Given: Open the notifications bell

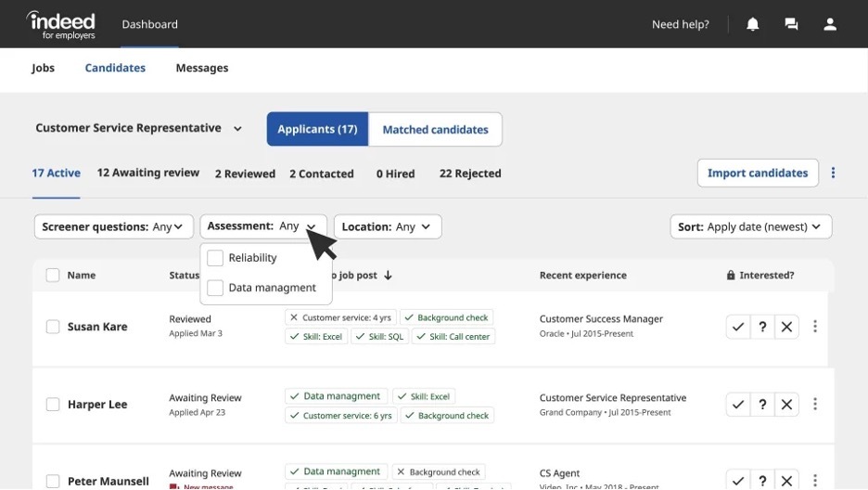Looking at the screenshot, I should click(x=752, y=24).
